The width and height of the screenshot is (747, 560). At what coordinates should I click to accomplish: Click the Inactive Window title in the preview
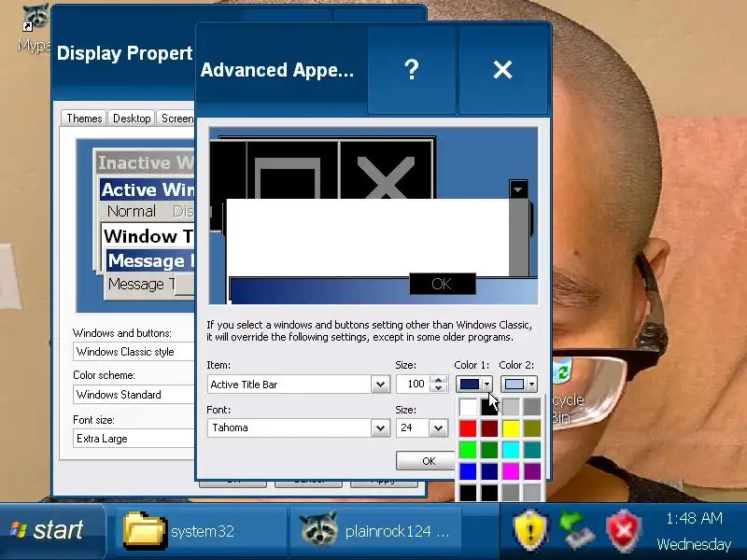[x=146, y=162]
